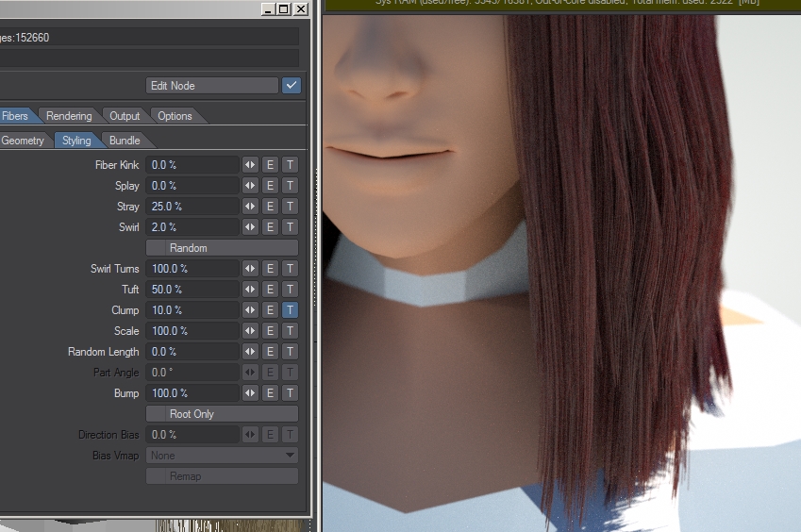
Task: Open texture T button for Swirl Turns
Action: point(290,269)
